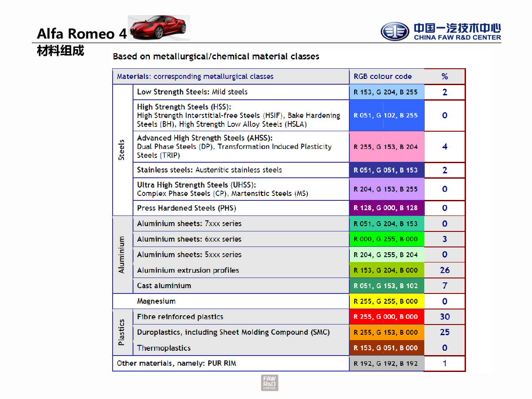Click the R 255, G 153, B 204 swatch
The width and height of the screenshot is (532, 399).
387,147
